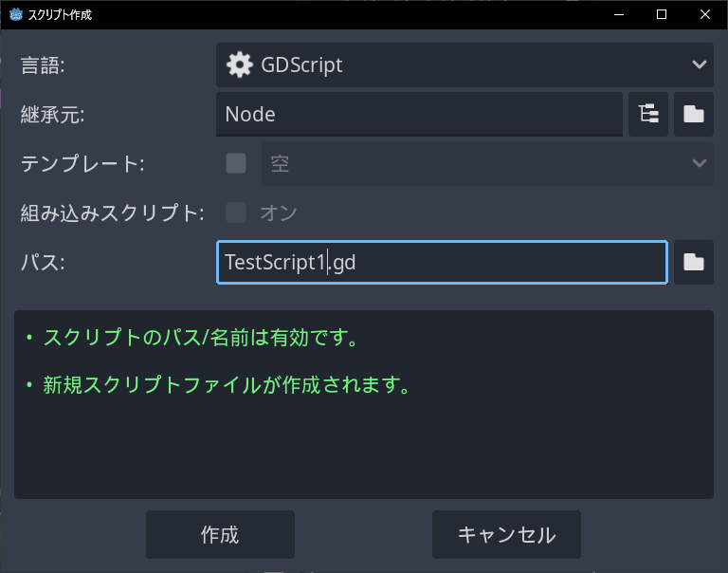Click the 継承元 field containing Node
This screenshot has height=573, width=728.
point(419,115)
